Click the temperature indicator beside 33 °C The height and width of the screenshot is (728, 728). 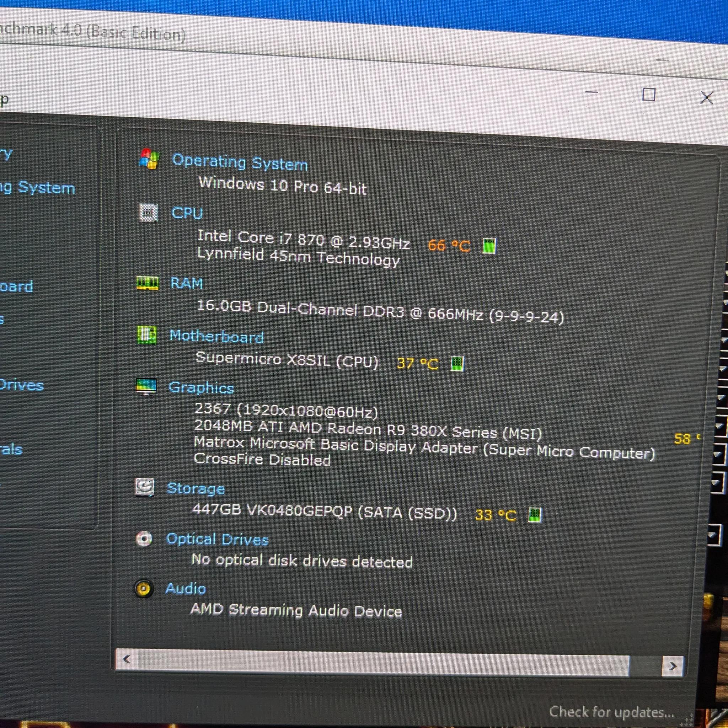[535, 515]
